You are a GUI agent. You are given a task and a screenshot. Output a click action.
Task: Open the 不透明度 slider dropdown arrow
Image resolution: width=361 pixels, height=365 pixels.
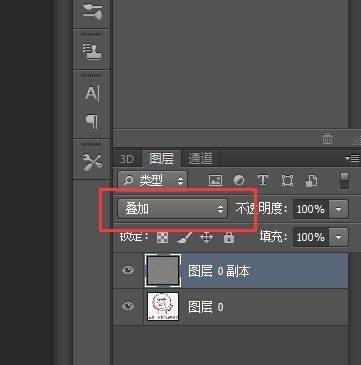point(338,209)
